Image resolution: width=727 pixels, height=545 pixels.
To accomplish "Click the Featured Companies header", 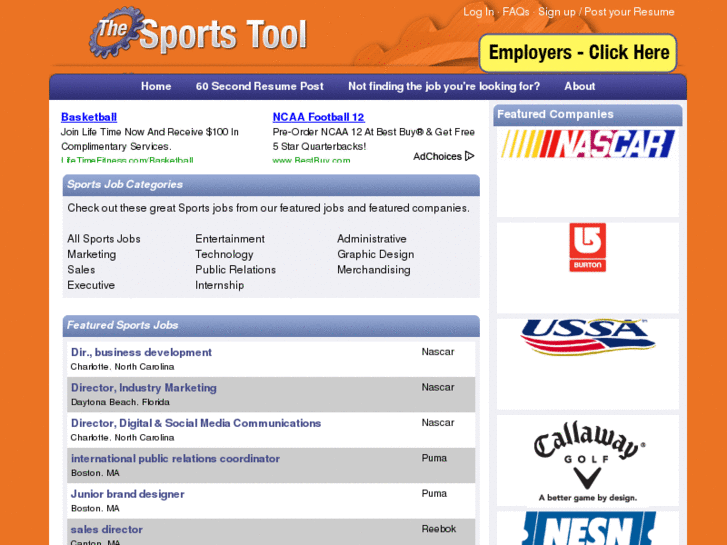I will [587, 115].
